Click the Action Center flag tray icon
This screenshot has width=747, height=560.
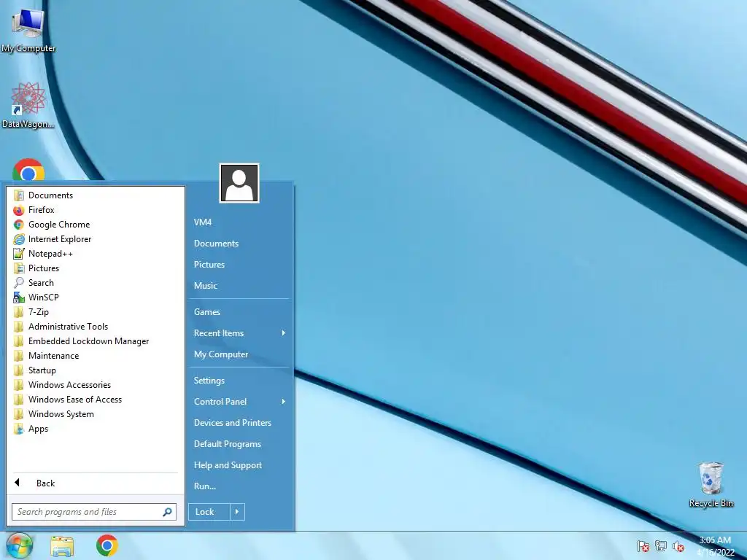(643, 545)
